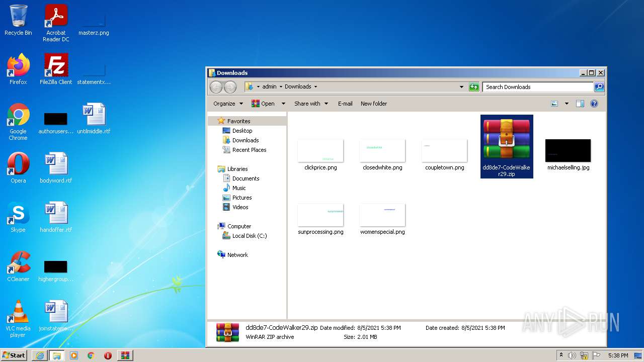Screen dimensions: 644x362
Task: Open Firefox desktop shortcut
Action: pyautogui.click(x=18, y=69)
